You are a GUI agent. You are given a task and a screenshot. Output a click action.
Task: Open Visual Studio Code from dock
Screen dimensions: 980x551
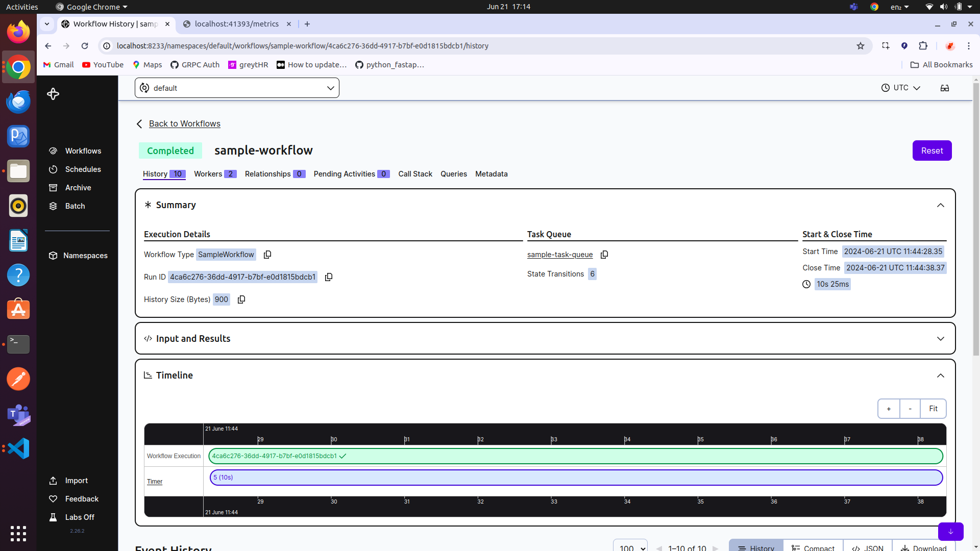[18, 448]
